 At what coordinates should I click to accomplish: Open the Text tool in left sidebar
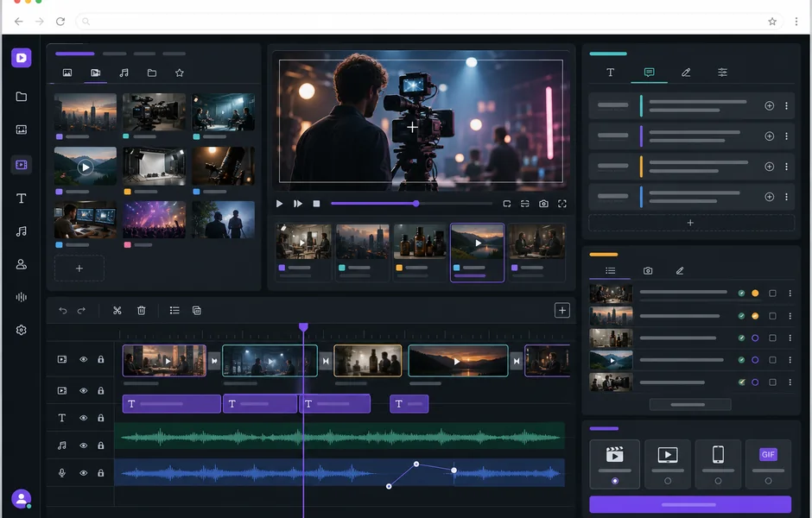pyautogui.click(x=22, y=199)
